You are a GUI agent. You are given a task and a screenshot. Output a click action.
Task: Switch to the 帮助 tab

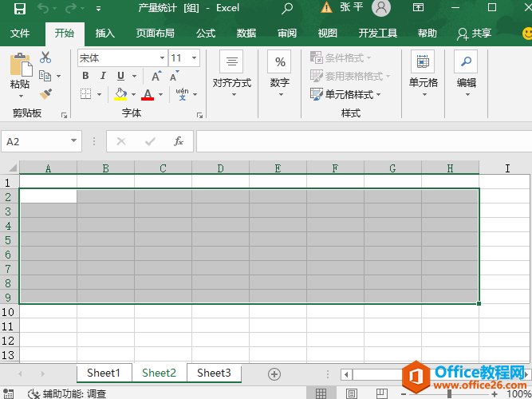(x=427, y=34)
